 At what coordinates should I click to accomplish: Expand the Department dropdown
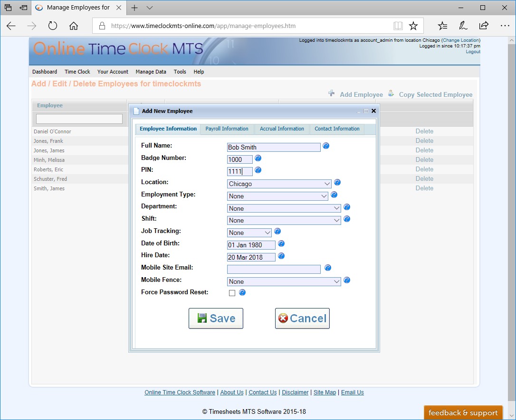[284, 208]
